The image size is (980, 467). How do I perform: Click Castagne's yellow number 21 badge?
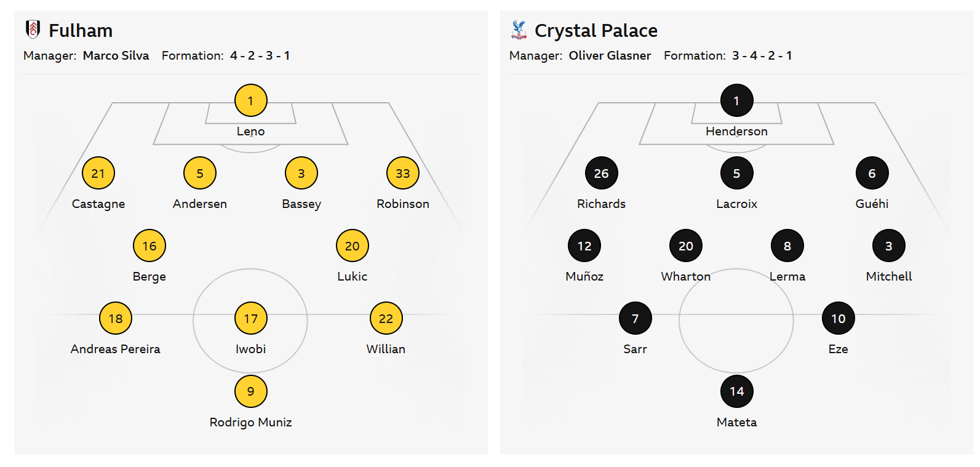(98, 173)
